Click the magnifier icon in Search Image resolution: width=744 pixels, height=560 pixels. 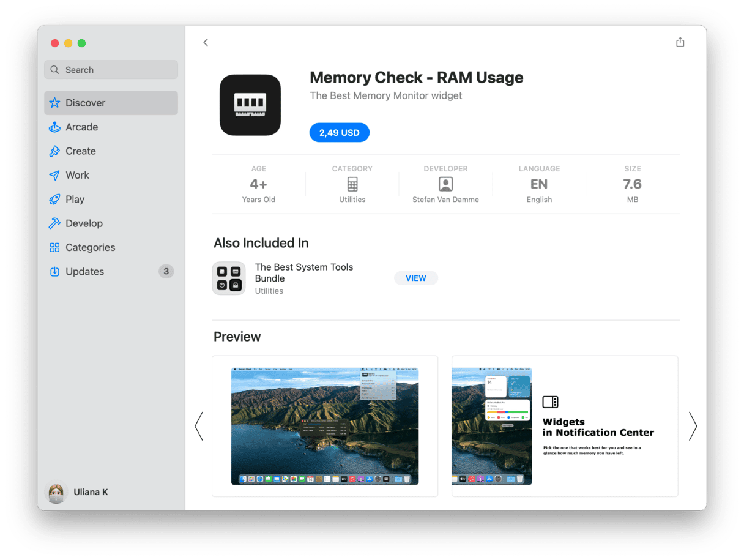pos(55,70)
